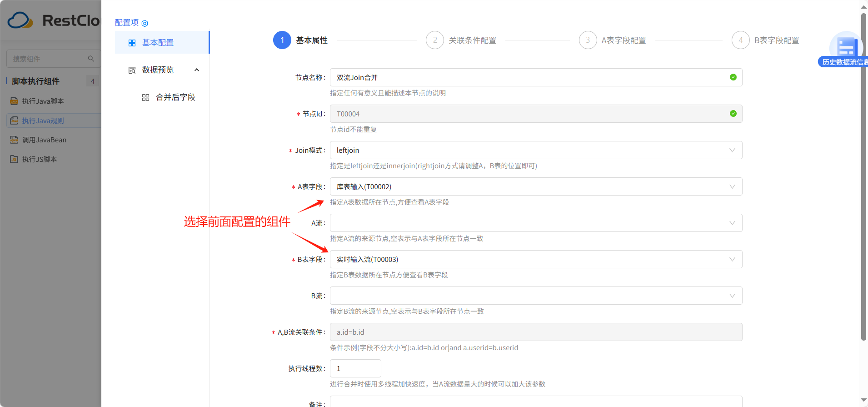Screen dimensions: 868x407
Task: Click the hint text 节点id不能重复
Action: click(x=354, y=130)
